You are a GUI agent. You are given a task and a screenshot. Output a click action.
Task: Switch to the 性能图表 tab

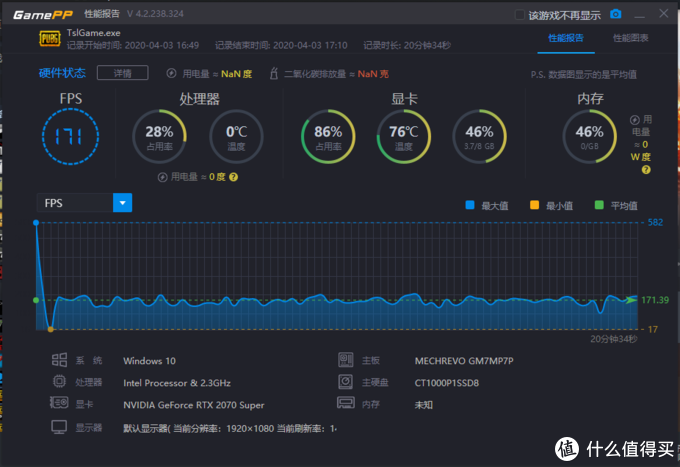click(x=630, y=38)
